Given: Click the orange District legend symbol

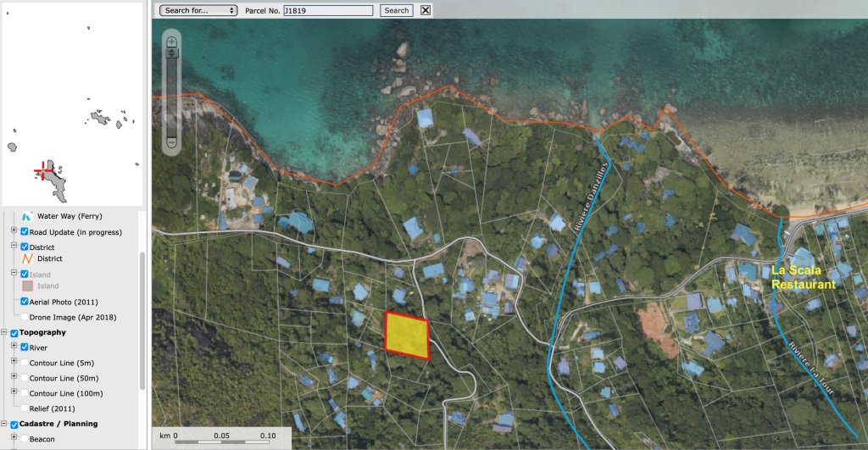Looking at the screenshot, I should coord(25,258).
